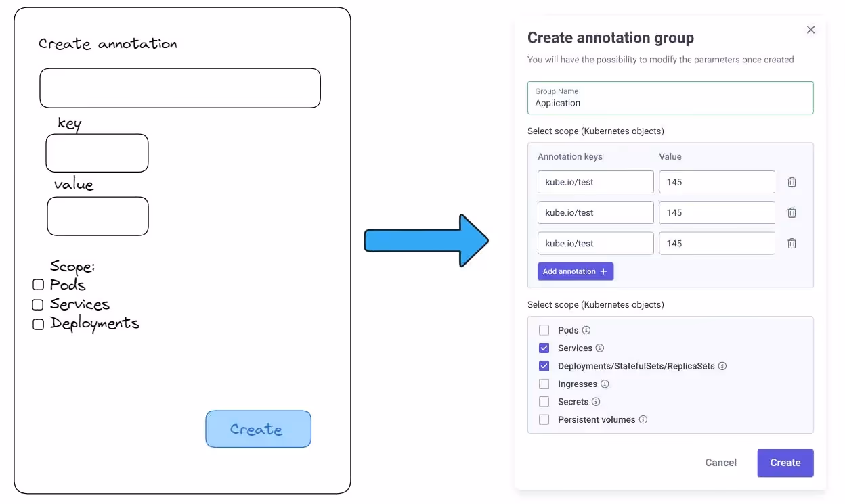The width and height of the screenshot is (845, 504).
Task: Check the Ingresses scope checkbox
Action: click(544, 384)
